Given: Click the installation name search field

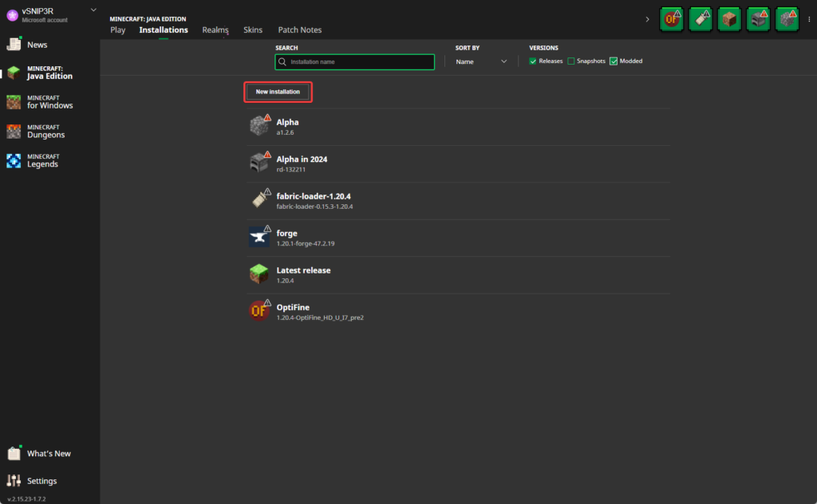Looking at the screenshot, I should click(x=354, y=61).
